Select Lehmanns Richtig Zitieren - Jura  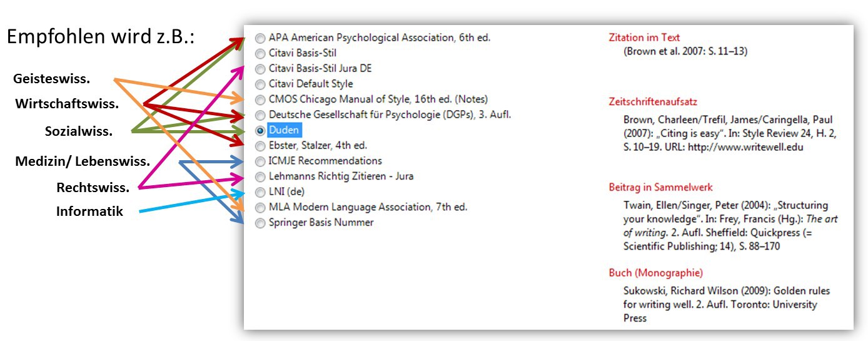(x=261, y=177)
